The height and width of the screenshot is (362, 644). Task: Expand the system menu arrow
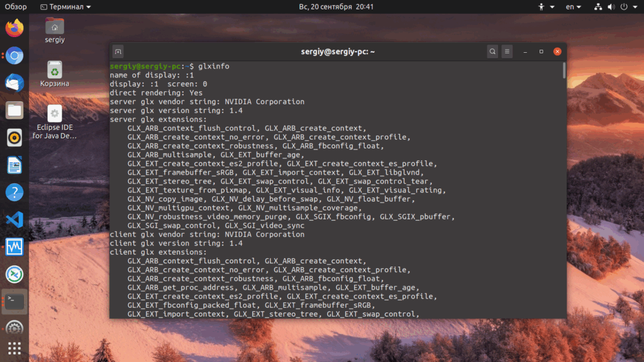coord(635,6)
